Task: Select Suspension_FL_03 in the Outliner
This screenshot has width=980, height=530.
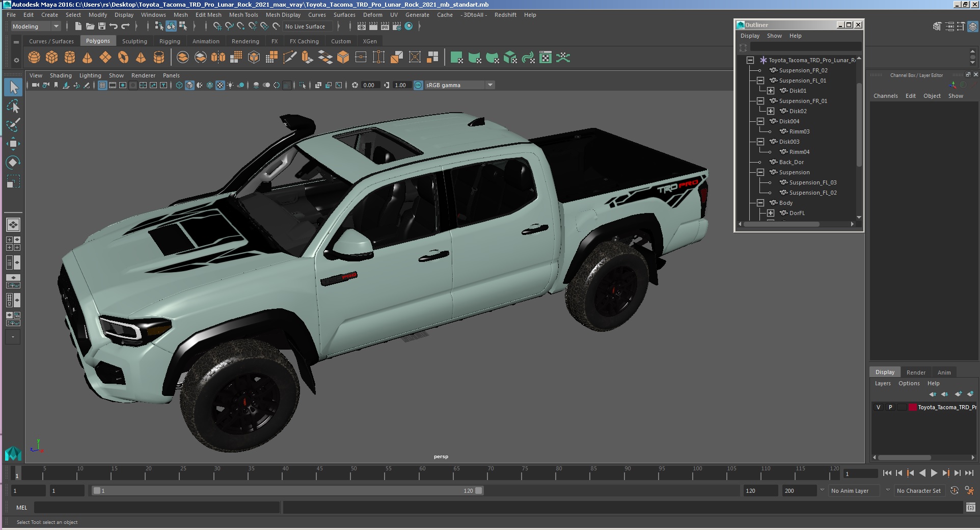Action: [x=812, y=182]
